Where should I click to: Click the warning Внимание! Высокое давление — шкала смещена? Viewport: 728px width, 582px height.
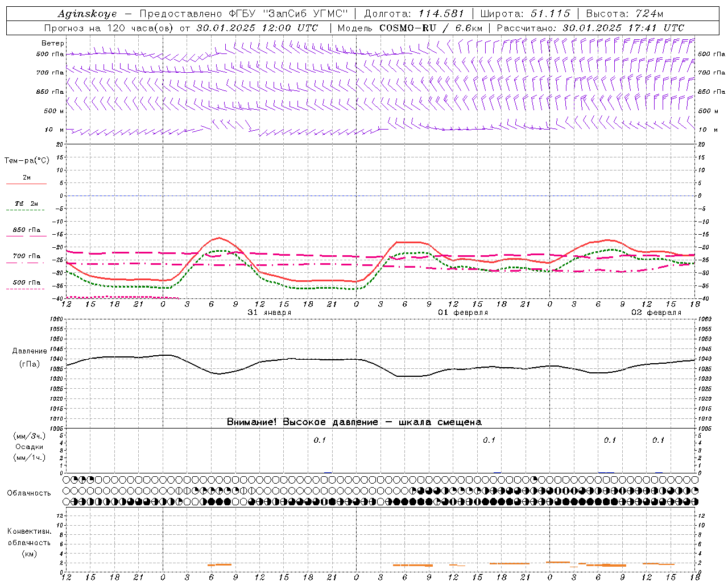(354, 422)
